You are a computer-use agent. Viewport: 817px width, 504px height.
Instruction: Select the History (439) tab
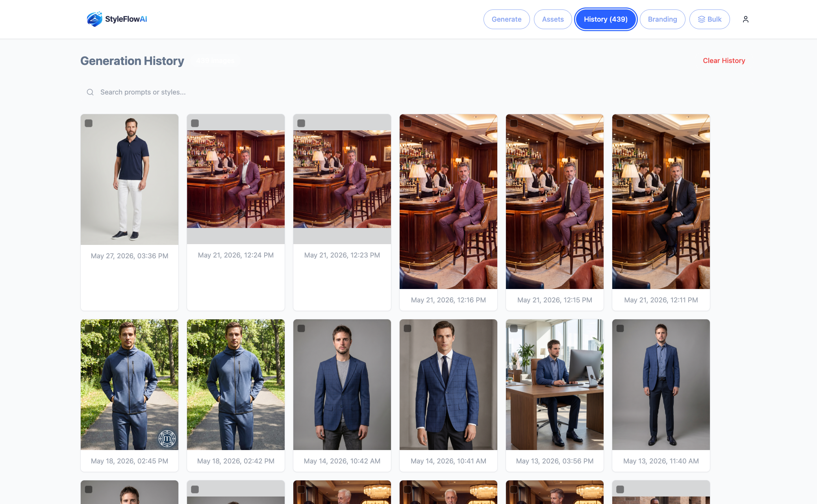(x=606, y=19)
